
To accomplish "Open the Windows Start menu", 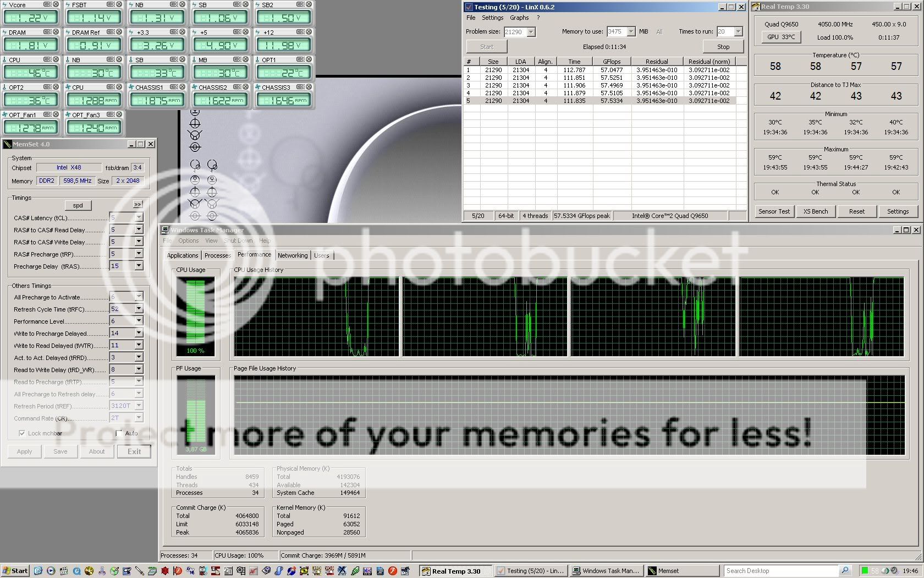I will tap(15, 571).
